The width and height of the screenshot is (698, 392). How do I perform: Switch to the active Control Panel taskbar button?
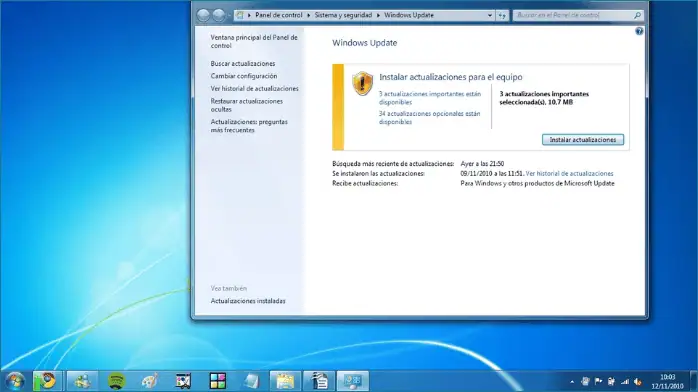353,381
